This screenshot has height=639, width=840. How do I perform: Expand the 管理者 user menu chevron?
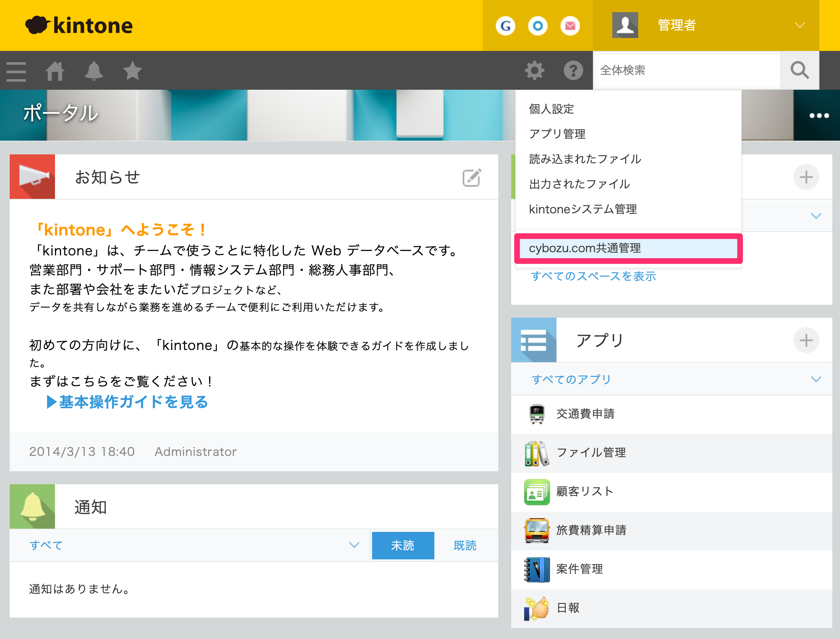click(x=800, y=25)
